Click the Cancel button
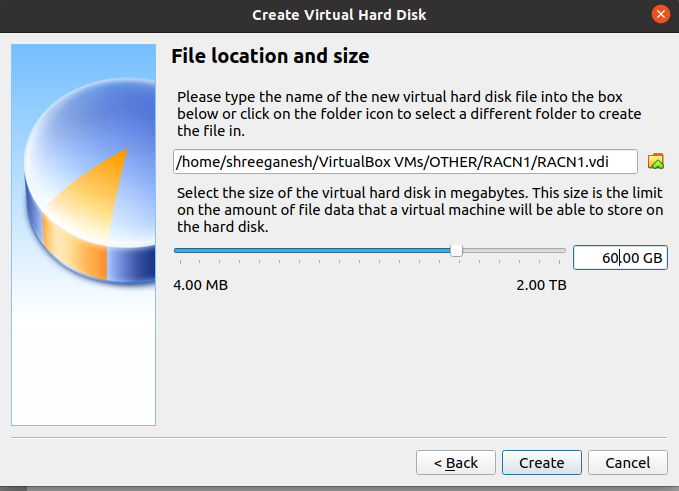Image resolution: width=679 pixels, height=491 pixels. (x=627, y=462)
